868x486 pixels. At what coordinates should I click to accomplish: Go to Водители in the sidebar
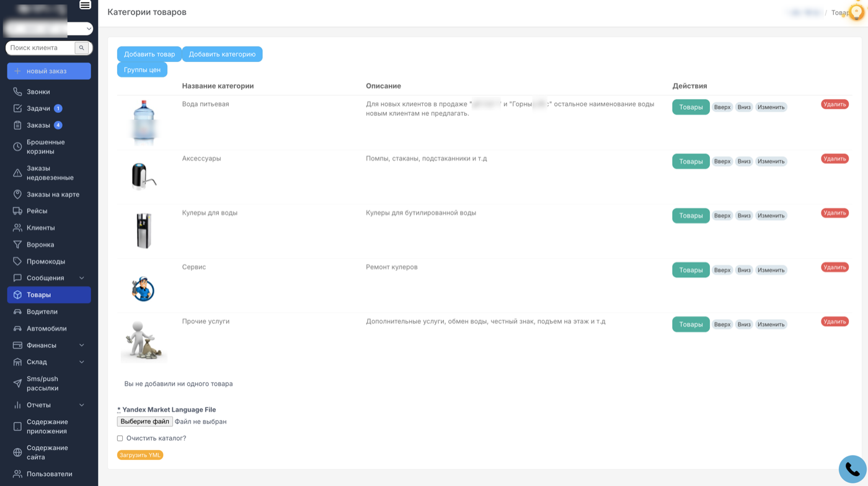(42, 312)
